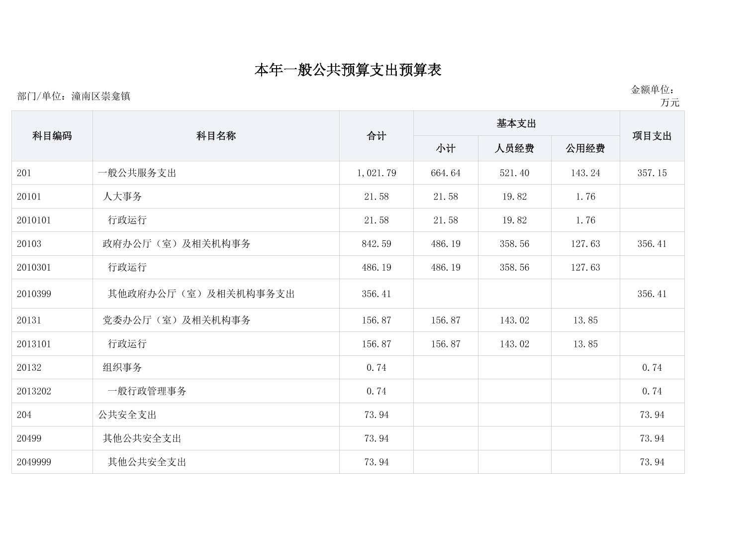Click the document title 本年一般公共预算支出预算表
Viewport: 756px width, 535px height.
pyautogui.click(x=348, y=70)
